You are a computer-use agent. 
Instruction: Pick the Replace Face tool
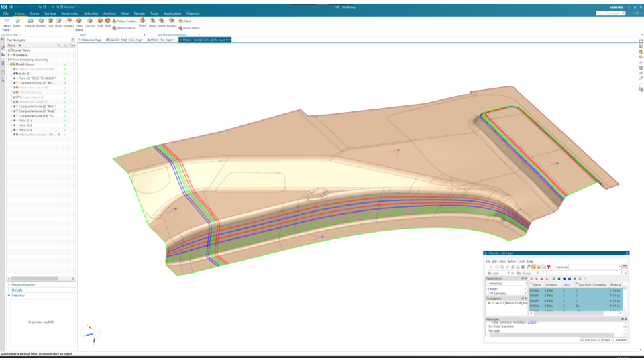(x=170, y=25)
